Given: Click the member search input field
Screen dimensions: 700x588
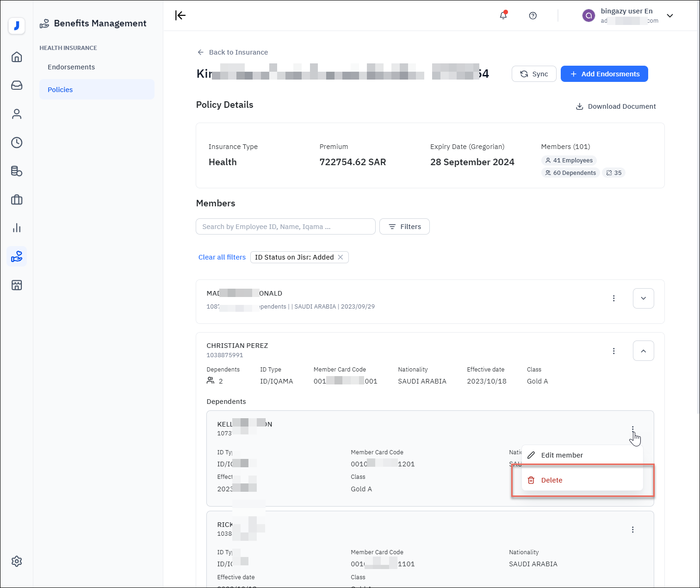Looking at the screenshot, I should pos(285,227).
